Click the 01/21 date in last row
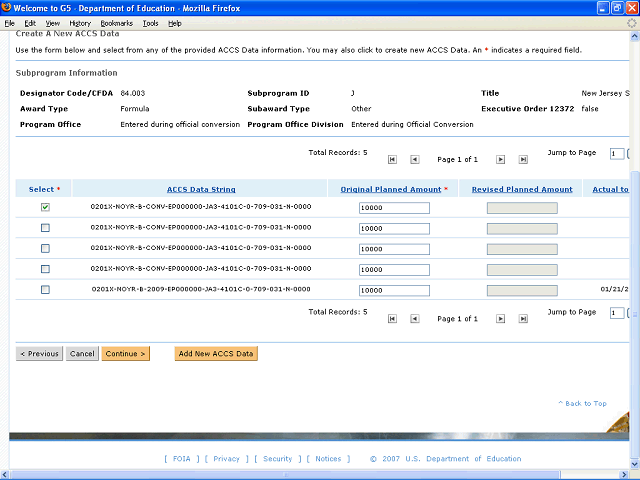The height and width of the screenshot is (480, 640). coord(614,289)
